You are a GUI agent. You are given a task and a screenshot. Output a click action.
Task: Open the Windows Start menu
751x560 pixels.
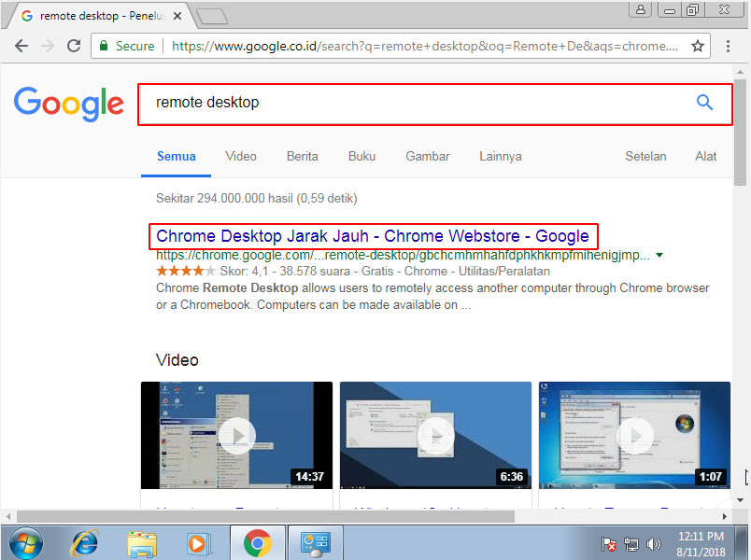pos(26,544)
